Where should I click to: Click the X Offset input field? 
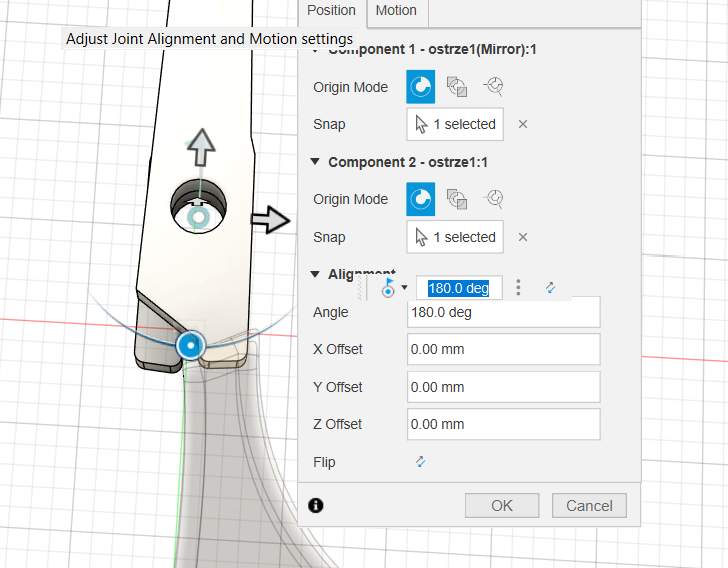pos(503,350)
